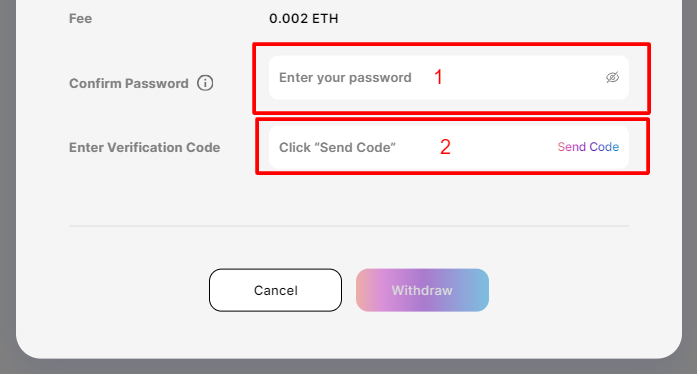The width and height of the screenshot is (697, 374).
Task: Select the Fee label text
Action: [x=80, y=19]
